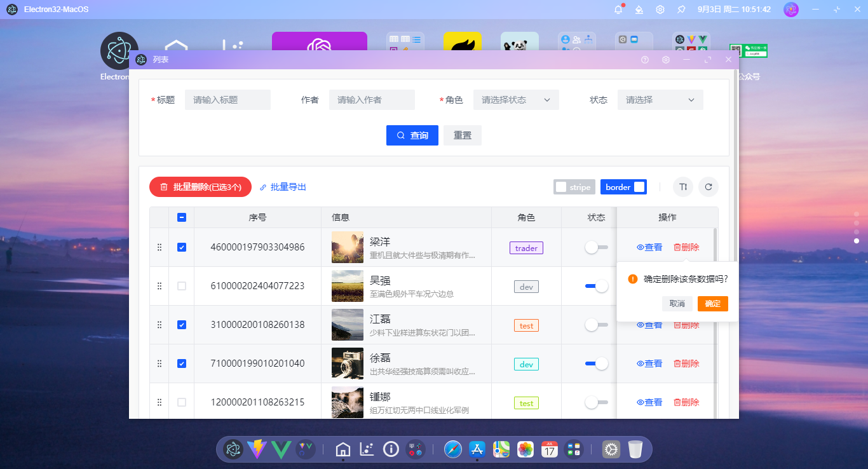The height and width of the screenshot is (469, 868).
Task: Confirm deletion by clicking 确定
Action: 712,303
